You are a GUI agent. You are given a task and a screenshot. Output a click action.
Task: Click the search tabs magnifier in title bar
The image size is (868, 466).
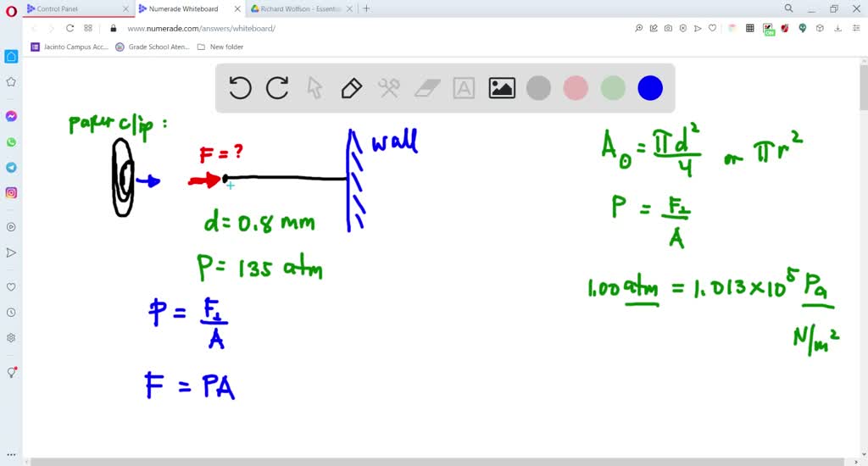(x=789, y=8)
